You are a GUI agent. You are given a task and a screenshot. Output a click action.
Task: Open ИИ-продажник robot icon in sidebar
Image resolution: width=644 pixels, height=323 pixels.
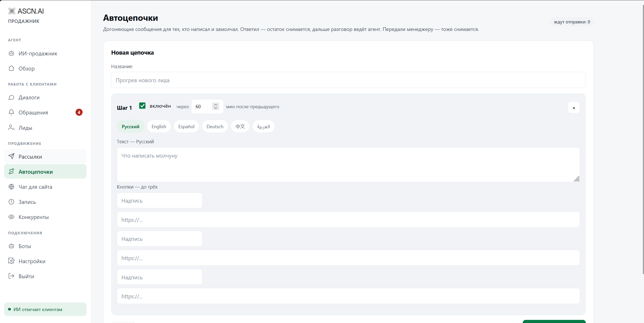(x=11, y=53)
